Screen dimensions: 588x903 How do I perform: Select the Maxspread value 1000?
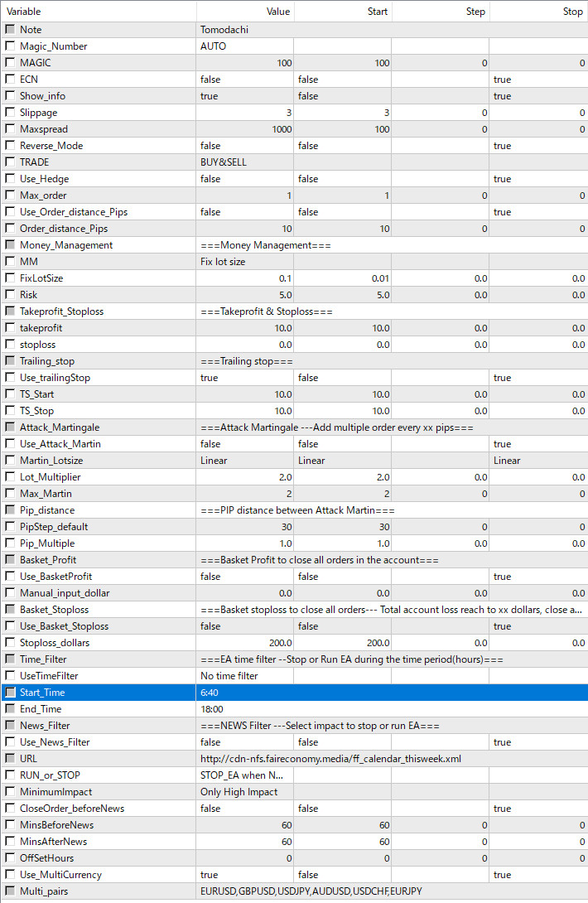pyautogui.click(x=245, y=129)
